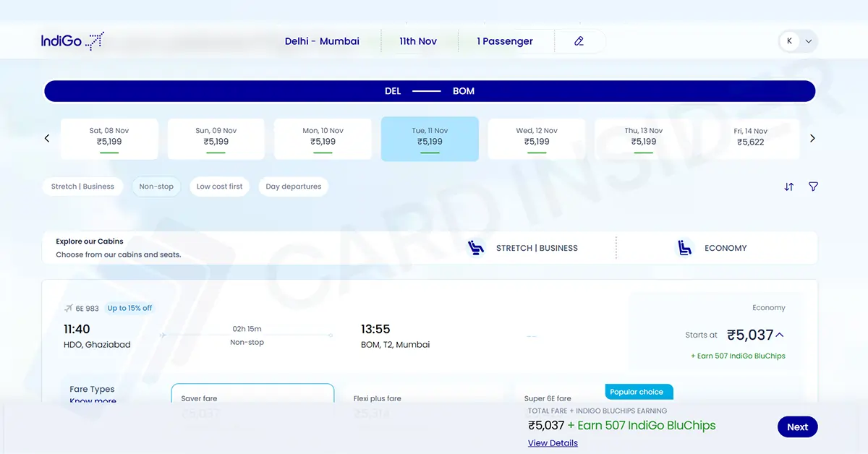Show previous dates with left arrow
Screen dimensions: 868x454
(x=47, y=138)
